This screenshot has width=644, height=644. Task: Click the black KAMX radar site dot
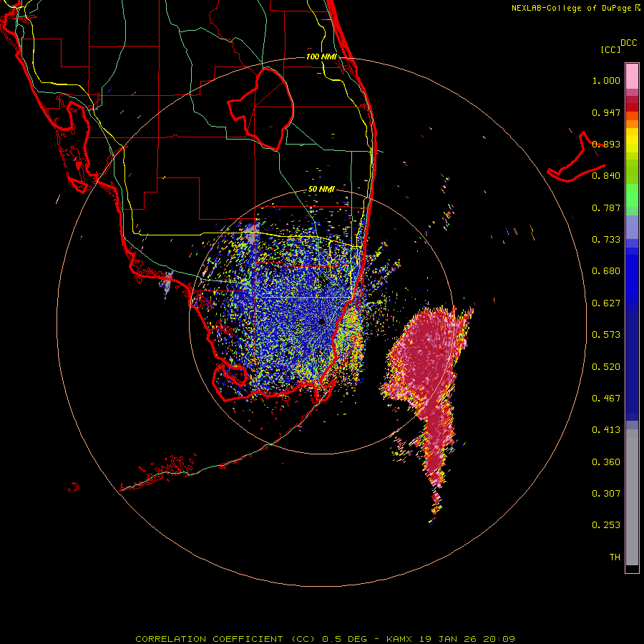(x=321, y=321)
